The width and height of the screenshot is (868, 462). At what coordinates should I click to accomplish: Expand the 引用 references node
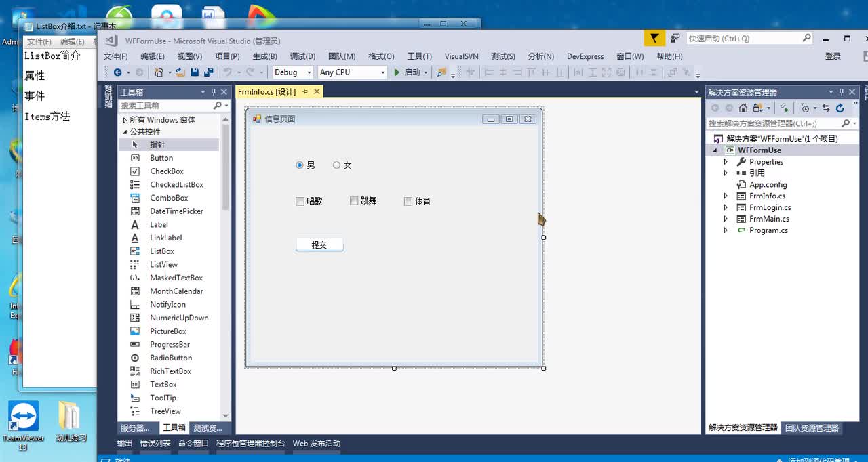tap(726, 173)
